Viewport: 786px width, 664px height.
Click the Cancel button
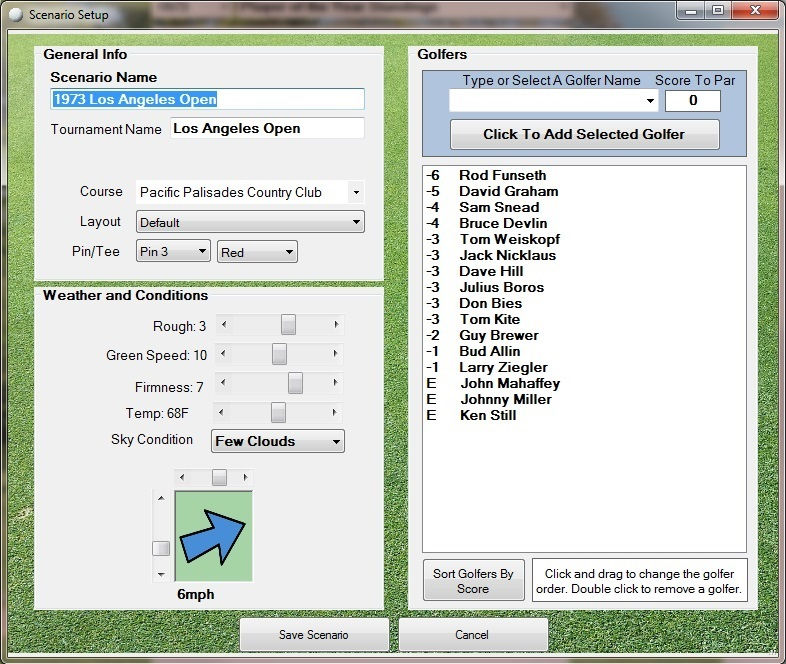(x=472, y=635)
